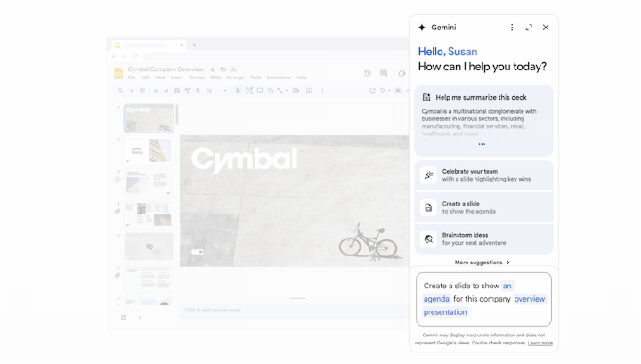Toggle grid view at bottom of filmstrip
This screenshot has width=641, height=364.
click(x=124, y=318)
